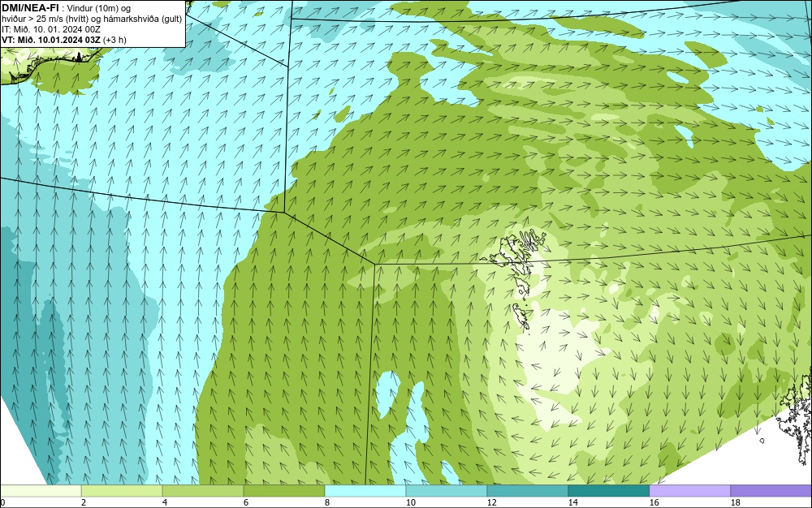This screenshot has height=508, width=812.
Task: Click the 16–18 m/s lavender legend swatch
Action: pyautogui.click(x=689, y=490)
